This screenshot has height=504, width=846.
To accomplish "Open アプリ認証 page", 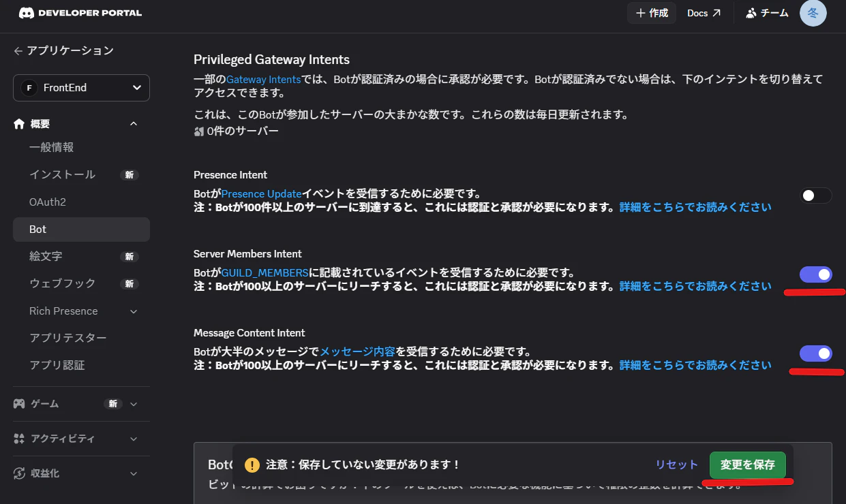I will point(57,365).
